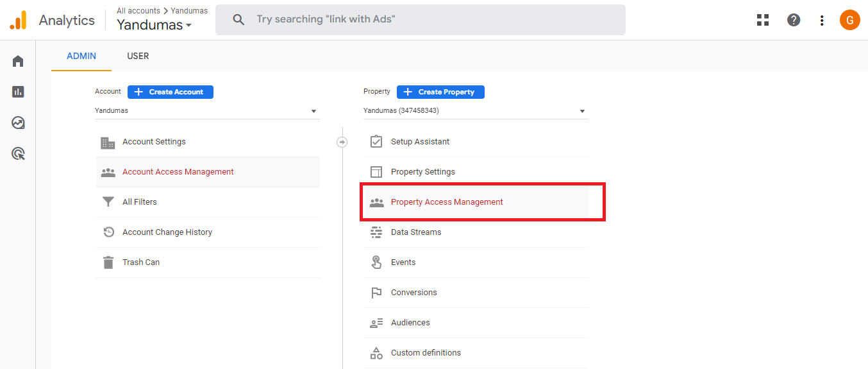
Task: Open Audiences
Action: [476, 323]
